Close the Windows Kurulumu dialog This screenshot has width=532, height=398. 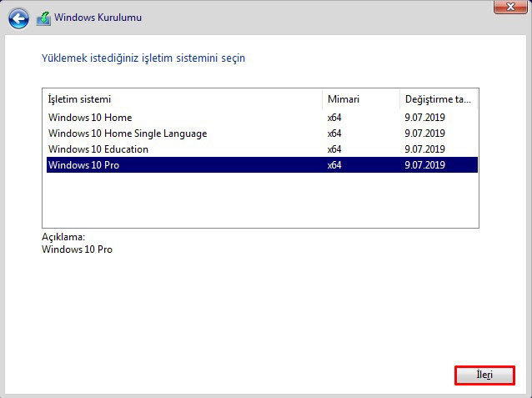click(x=510, y=7)
